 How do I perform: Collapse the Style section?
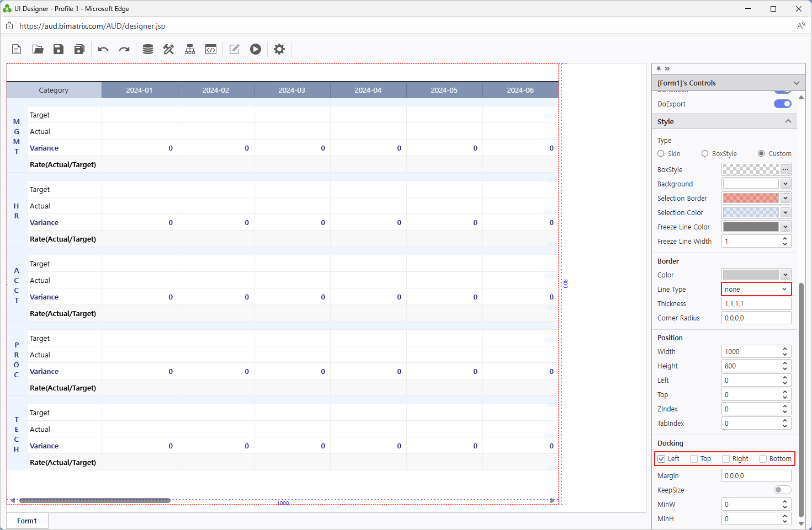pos(788,121)
